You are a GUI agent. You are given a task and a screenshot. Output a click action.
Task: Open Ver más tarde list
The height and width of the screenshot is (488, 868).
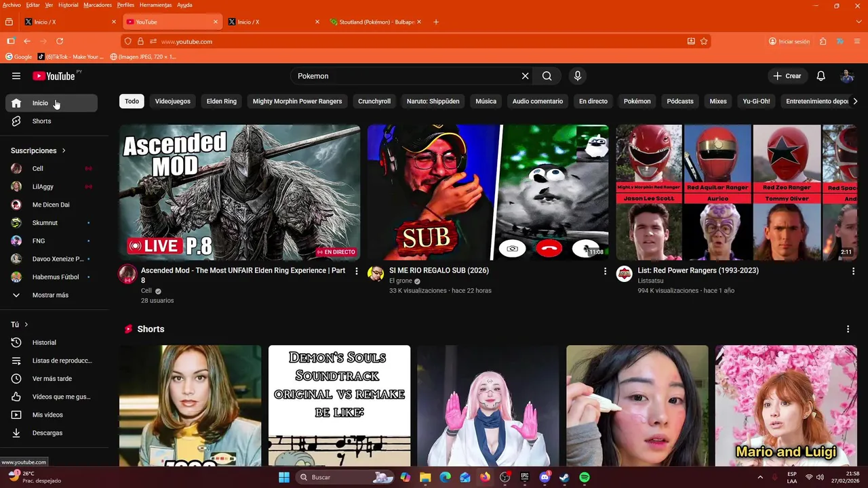pos(52,379)
